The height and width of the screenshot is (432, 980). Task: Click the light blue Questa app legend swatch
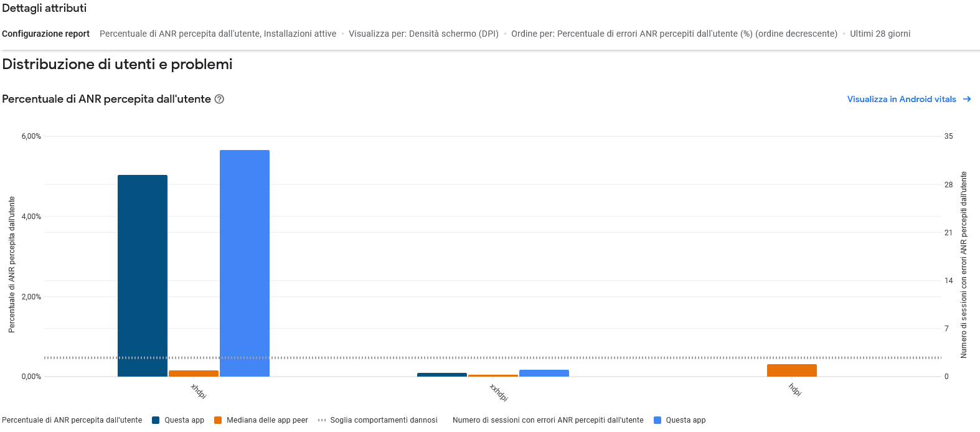coord(657,420)
